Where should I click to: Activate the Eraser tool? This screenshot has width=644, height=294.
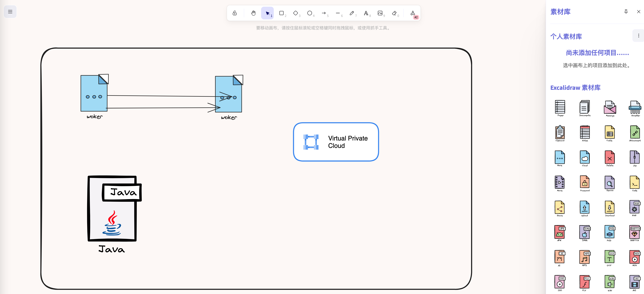[394, 13]
